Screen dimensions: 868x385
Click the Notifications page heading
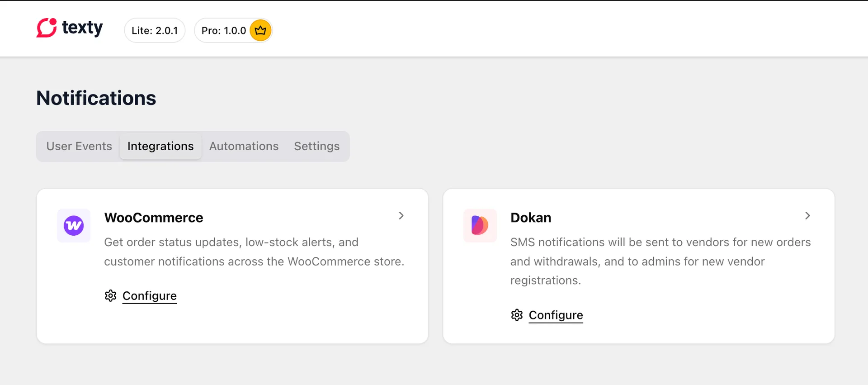tap(96, 98)
